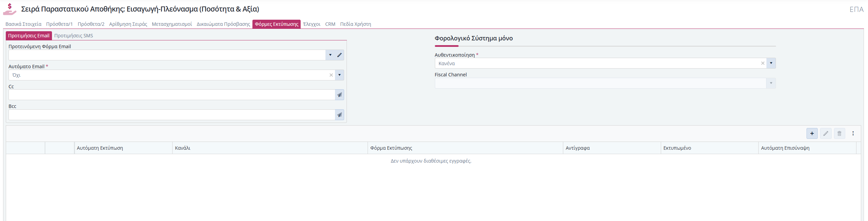Click inside the Cc input field
Screen dimensions: 868x221
(x=172, y=95)
